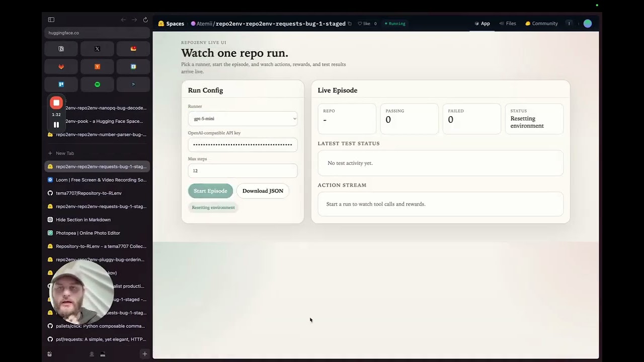The height and width of the screenshot is (362, 644).
Task: Open a New Tab from sidebar
Action: tap(97, 153)
